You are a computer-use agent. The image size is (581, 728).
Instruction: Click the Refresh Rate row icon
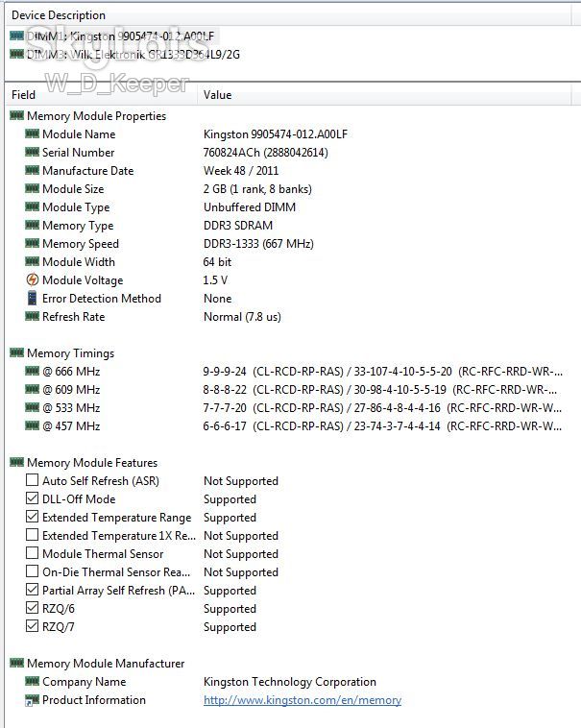(x=32, y=316)
